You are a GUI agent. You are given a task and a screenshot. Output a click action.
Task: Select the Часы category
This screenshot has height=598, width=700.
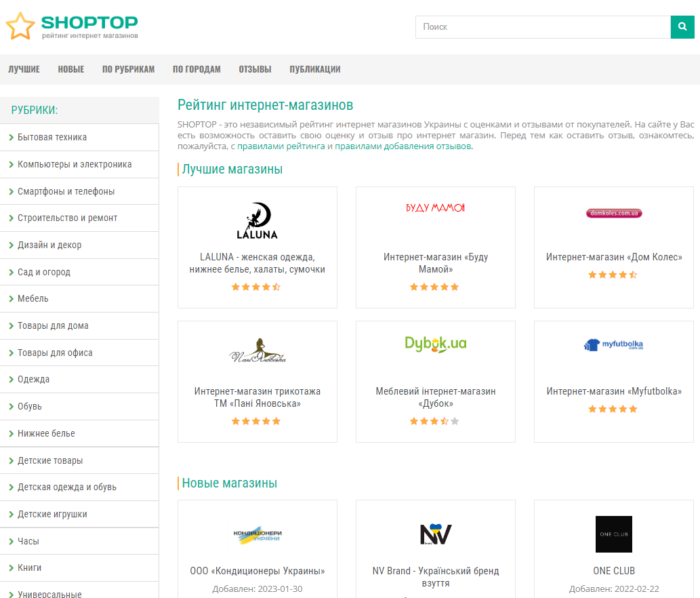pos(79,541)
